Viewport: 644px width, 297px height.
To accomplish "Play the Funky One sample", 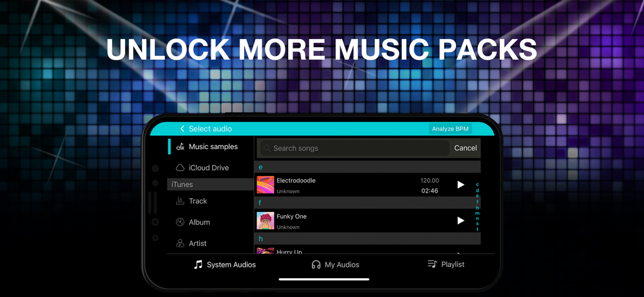I will [460, 221].
